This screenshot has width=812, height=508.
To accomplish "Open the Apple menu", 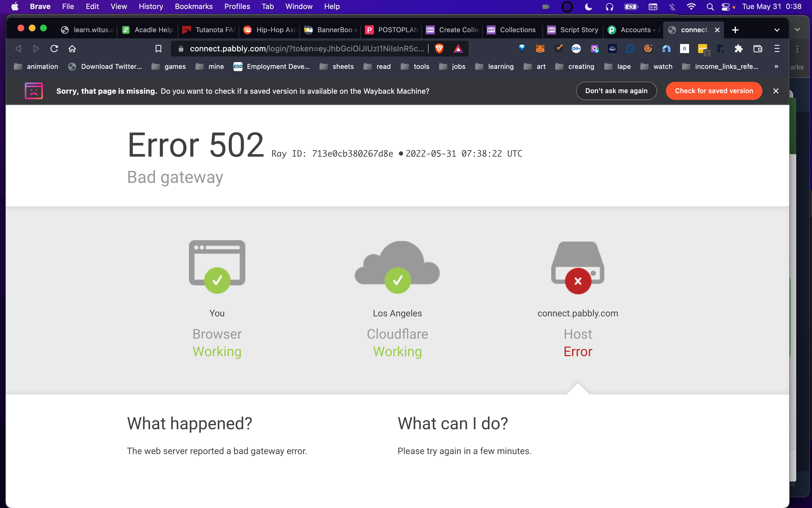I will tap(15, 7).
